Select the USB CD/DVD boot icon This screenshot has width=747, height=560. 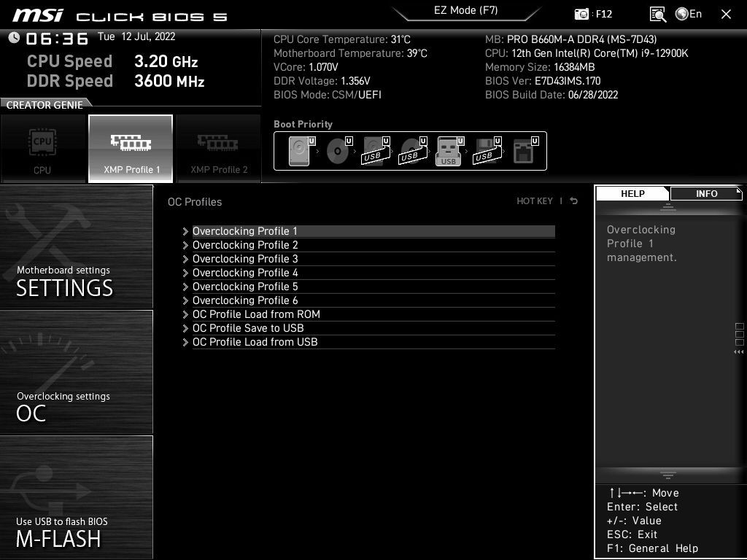click(x=413, y=151)
